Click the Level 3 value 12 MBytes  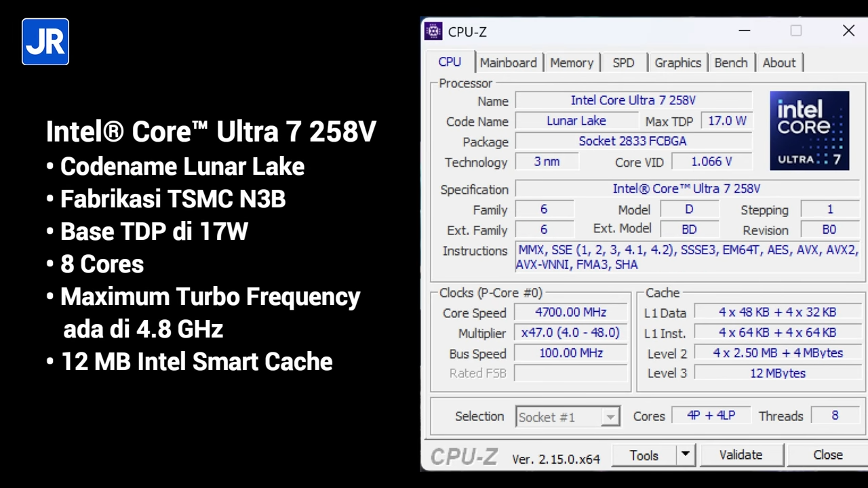777,373
